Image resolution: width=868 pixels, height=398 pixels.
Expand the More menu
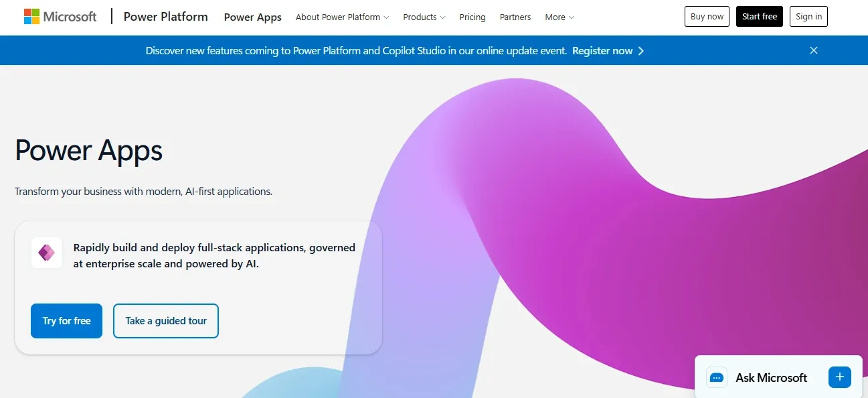(x=559, y=17)
